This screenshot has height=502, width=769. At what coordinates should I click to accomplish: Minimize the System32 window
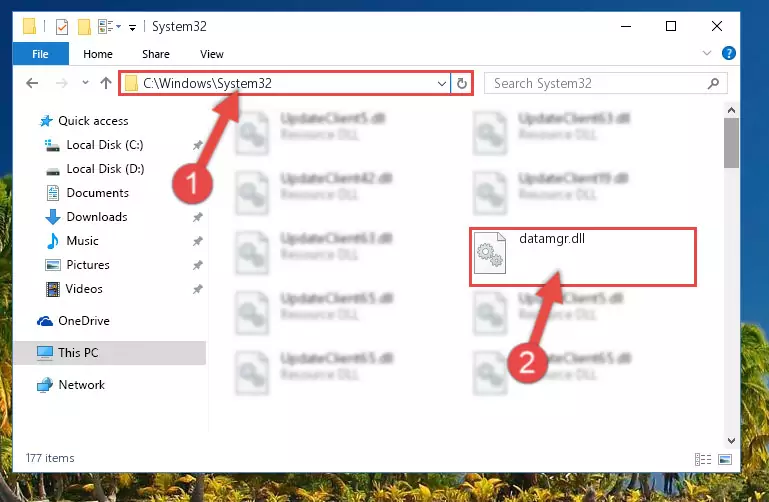[x=626, y=26]
